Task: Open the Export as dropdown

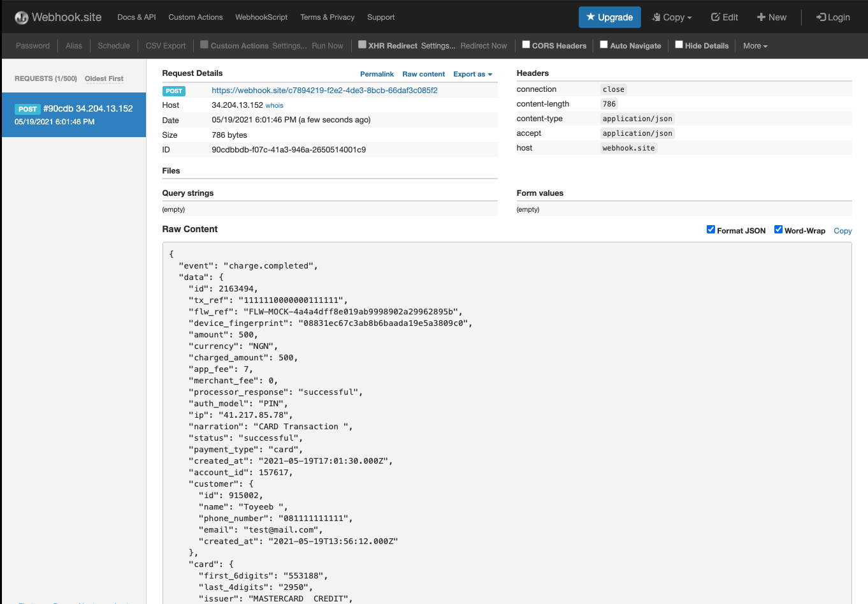Action: (x=473, y=74)
